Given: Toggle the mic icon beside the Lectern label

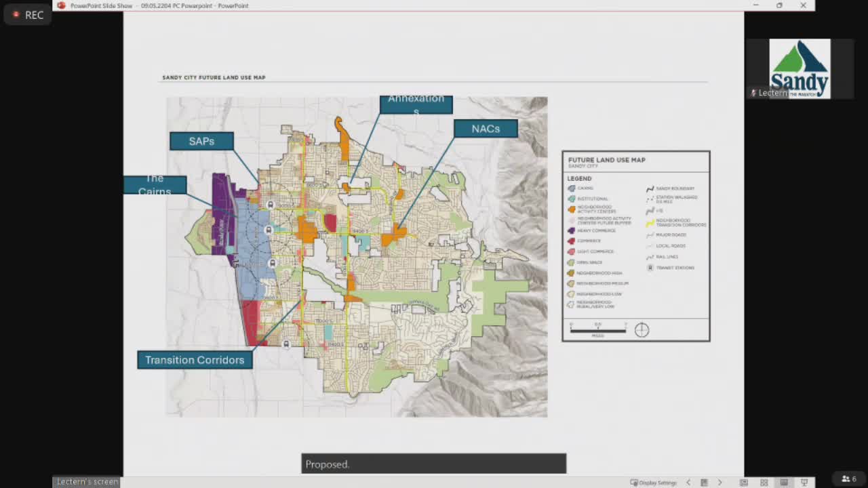Looking at the screenshot, I should coord(753,93).
